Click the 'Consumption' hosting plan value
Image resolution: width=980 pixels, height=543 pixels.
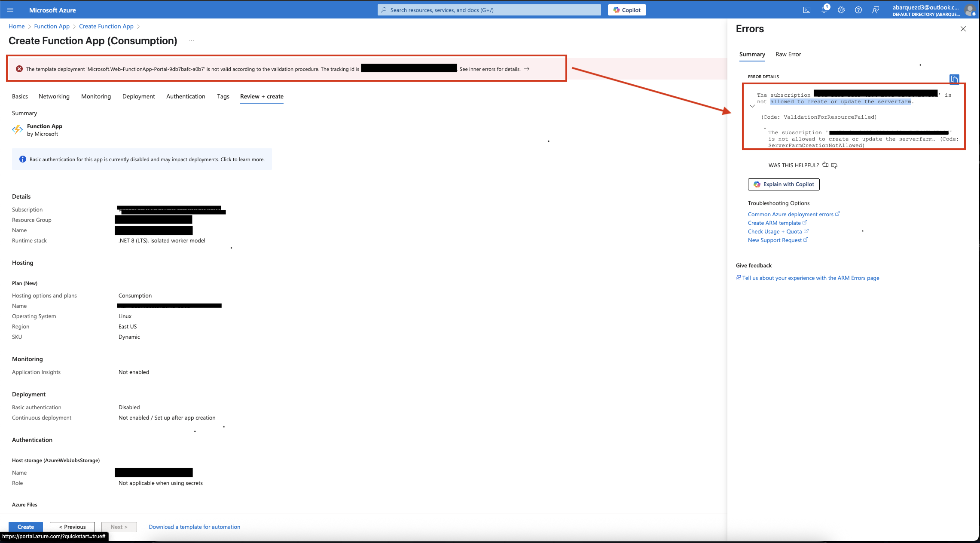(135, 295)
